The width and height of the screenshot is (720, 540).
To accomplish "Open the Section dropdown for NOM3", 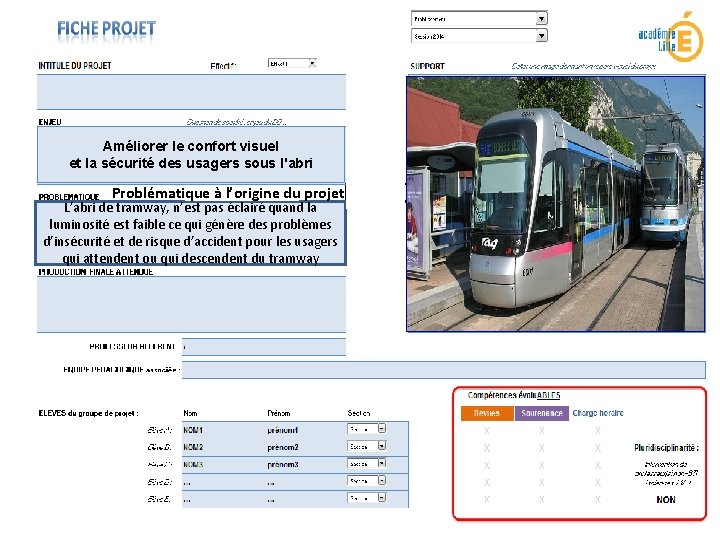I will coord(367,463).
